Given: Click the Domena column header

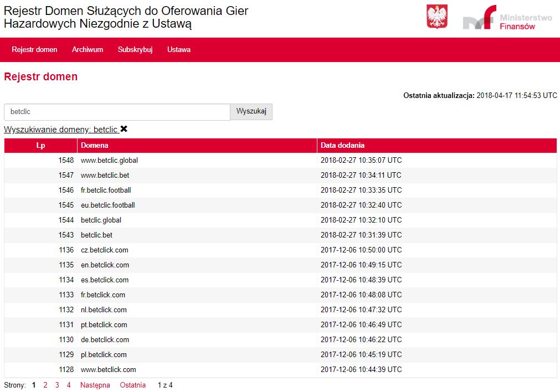Looking at the screenshot, I should (x=197, y=145).
